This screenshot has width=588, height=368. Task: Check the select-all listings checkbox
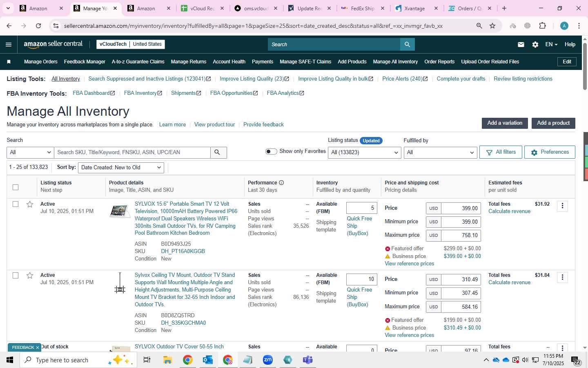16,187
